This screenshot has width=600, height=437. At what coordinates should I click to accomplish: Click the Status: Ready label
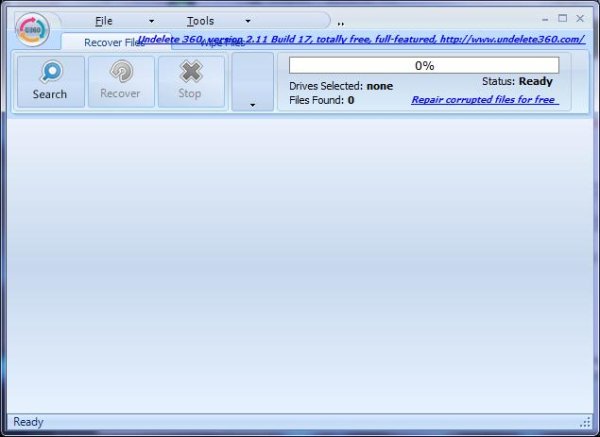pyautogui.click(x=517, y=82)
